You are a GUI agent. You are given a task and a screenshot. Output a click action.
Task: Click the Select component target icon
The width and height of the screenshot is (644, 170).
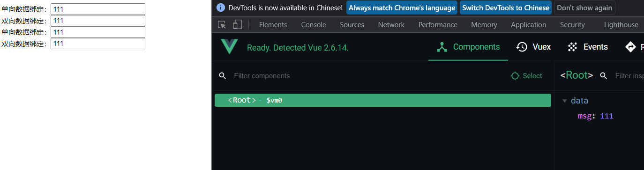(x=515, y=76)
